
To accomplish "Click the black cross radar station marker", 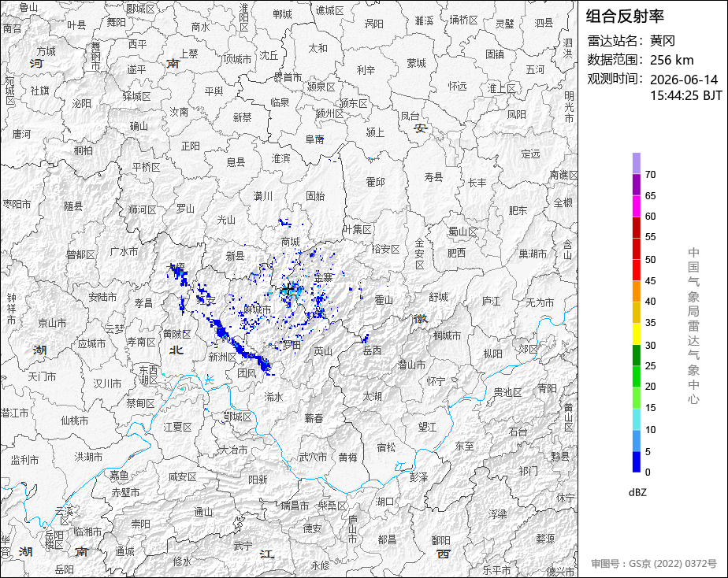I will coord(289,290).
